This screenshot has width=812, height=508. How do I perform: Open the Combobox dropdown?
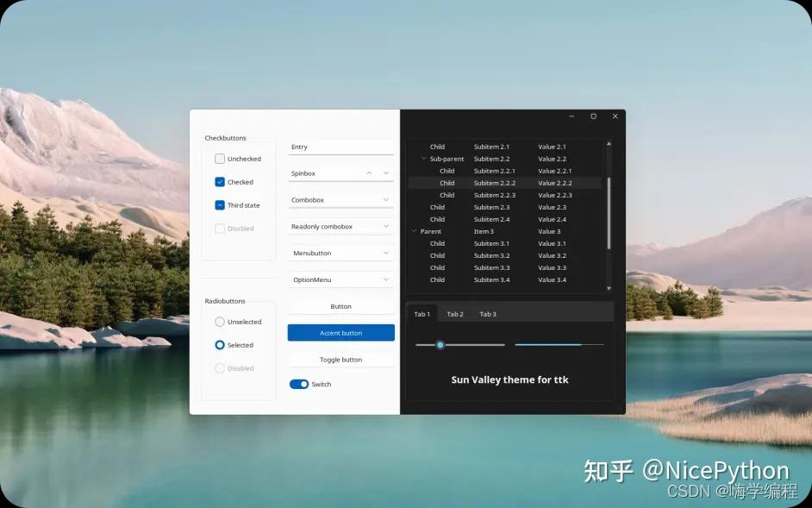pos(385,199)
